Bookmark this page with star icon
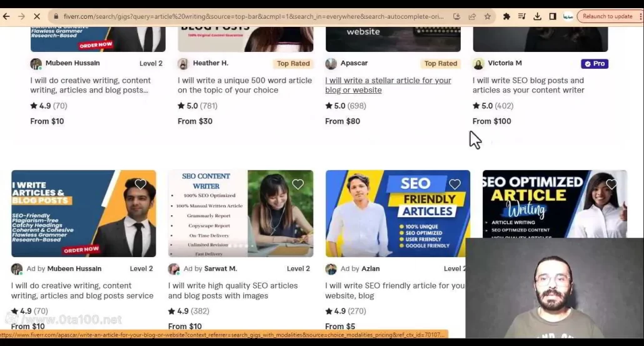 tap(487, 16)
